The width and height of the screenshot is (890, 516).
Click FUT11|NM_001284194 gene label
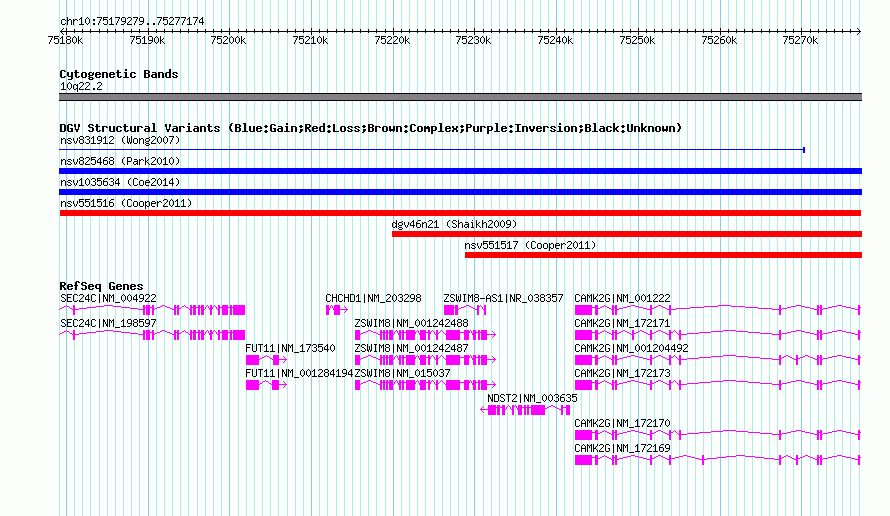click(x=299, y=373)
